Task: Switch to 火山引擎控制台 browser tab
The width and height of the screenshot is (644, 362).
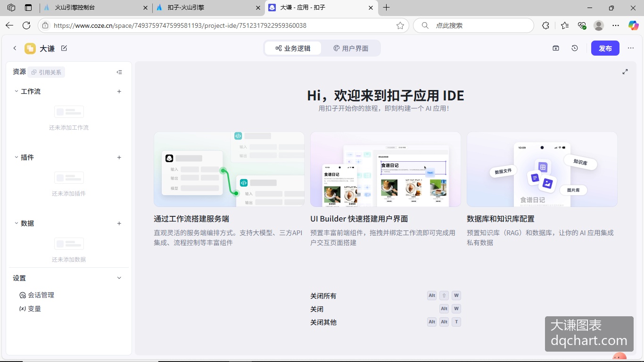Action: pos(95,8)
